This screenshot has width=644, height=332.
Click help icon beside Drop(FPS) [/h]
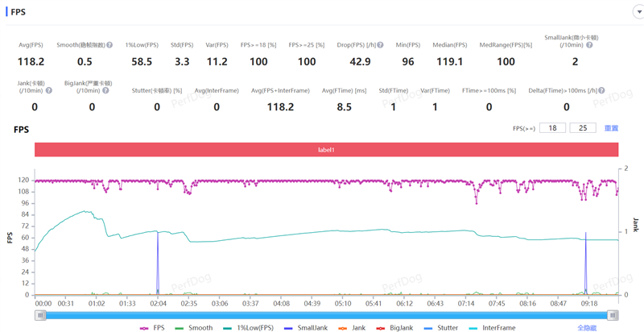[380, 45]
